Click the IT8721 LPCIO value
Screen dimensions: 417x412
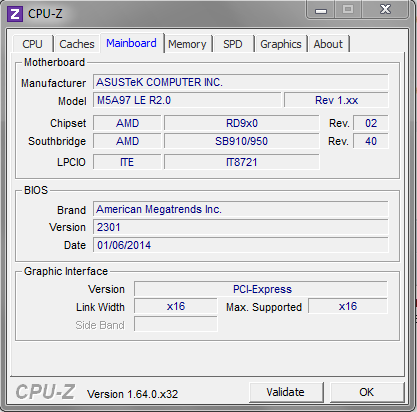click(242, 162)
